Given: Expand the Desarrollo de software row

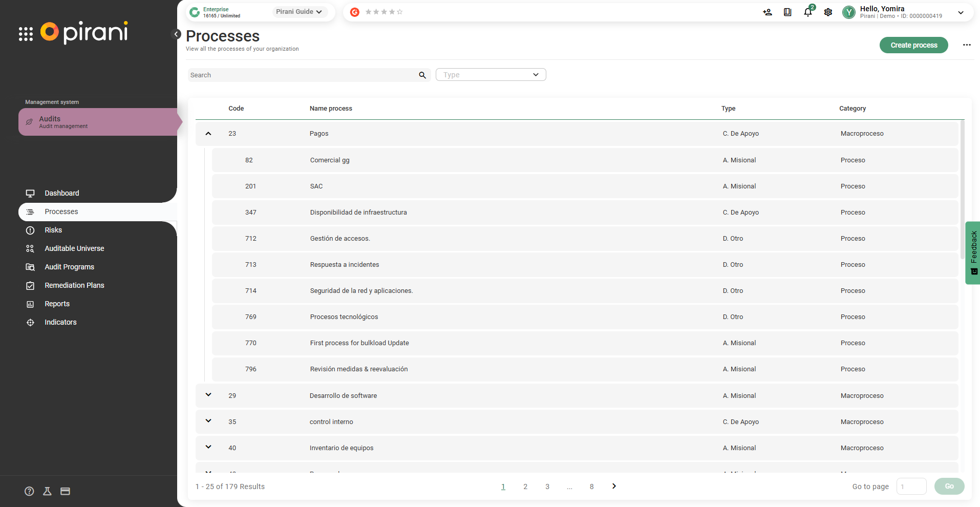Looking at the screenshot, I should pos(208,395).
